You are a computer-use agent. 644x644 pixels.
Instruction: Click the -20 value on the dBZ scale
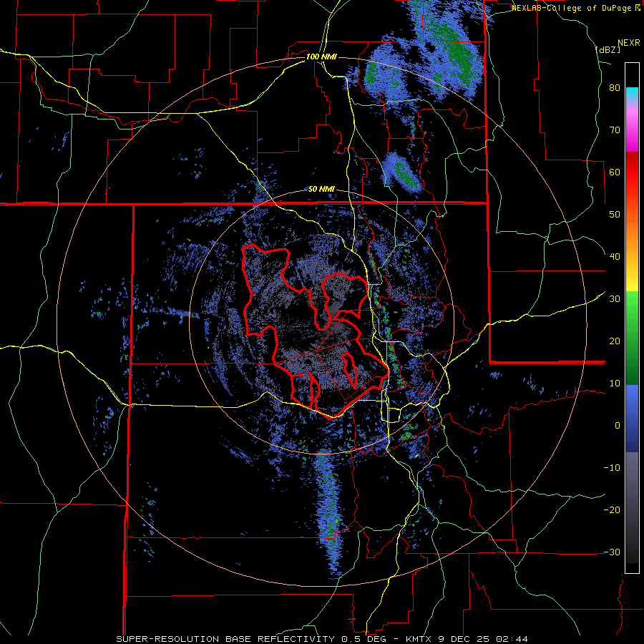pyautogui.click(x=612, y=509)
